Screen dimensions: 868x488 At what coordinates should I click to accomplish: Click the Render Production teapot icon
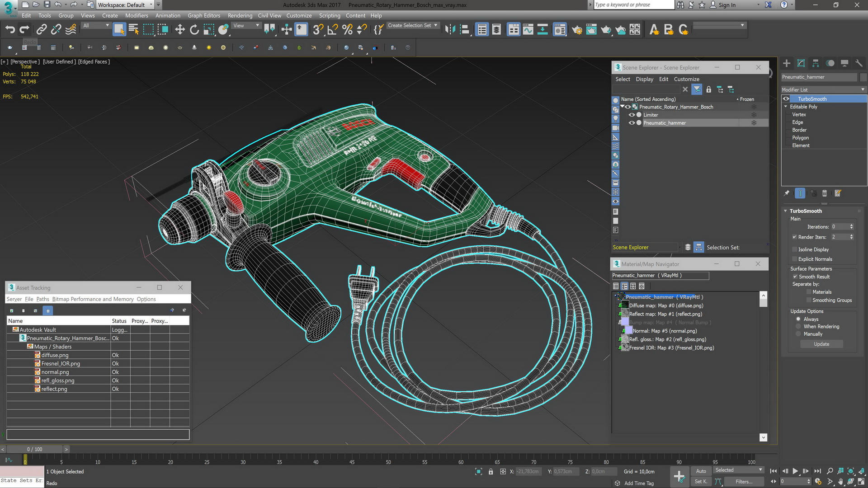tap(606, 30)
